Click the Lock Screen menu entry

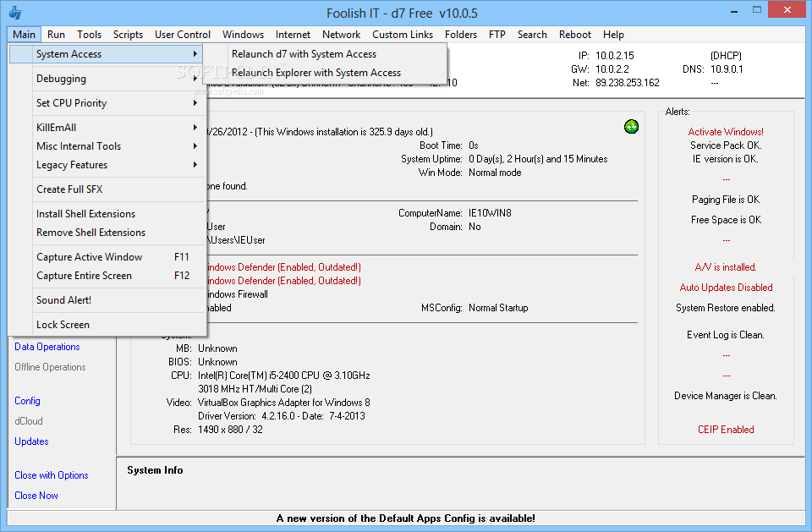click(107, 324)
